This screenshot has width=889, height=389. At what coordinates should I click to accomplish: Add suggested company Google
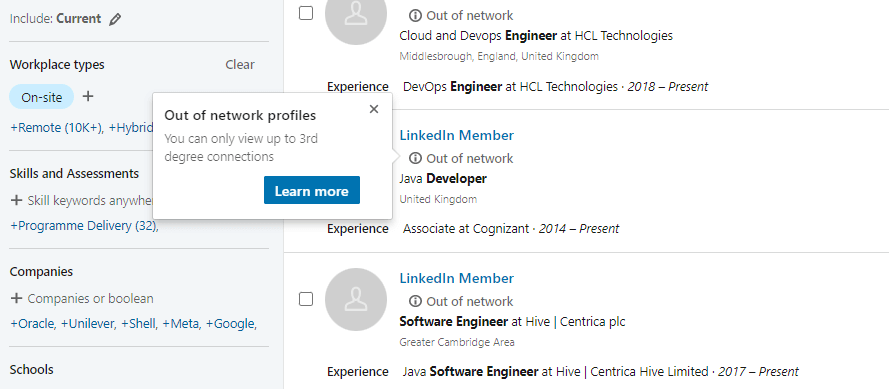click(231, 324)
